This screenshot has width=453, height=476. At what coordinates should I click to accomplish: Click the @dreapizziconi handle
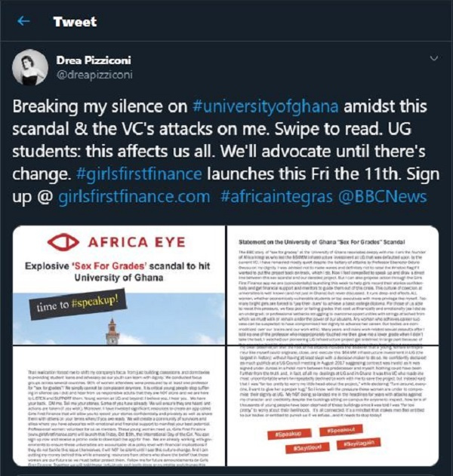point(91,74)
